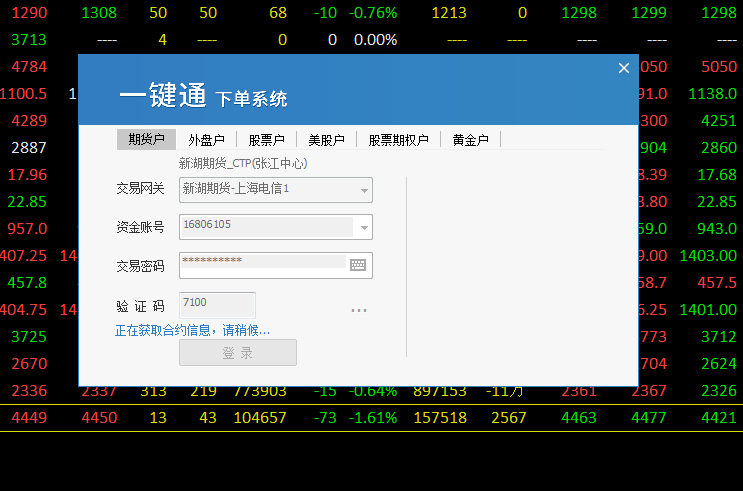Viewport: 743px width, 491px height.
Task: Click the 2336 price cell
Action: coord(29,391)
